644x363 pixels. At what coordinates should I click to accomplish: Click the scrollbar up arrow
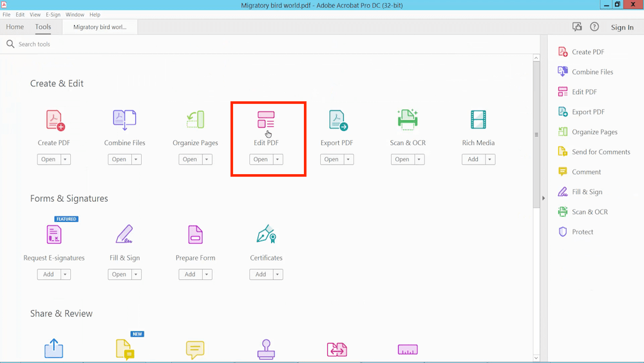point(536,58)
